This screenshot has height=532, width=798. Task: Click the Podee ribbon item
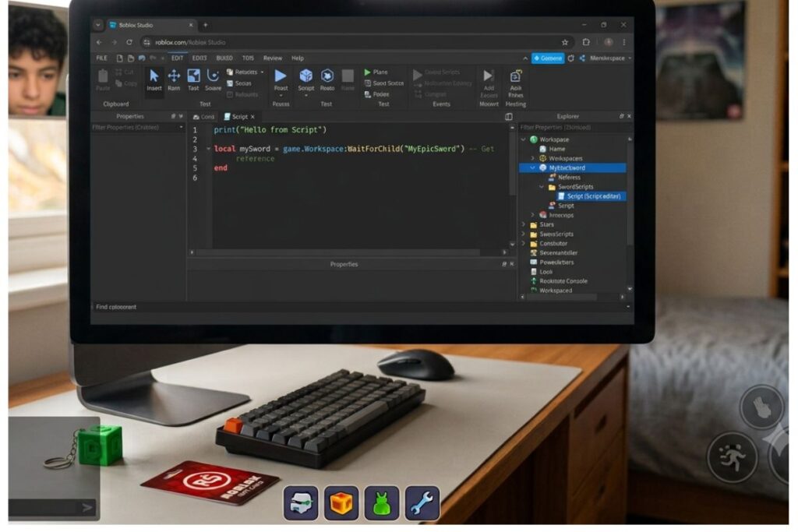[377, 94]
